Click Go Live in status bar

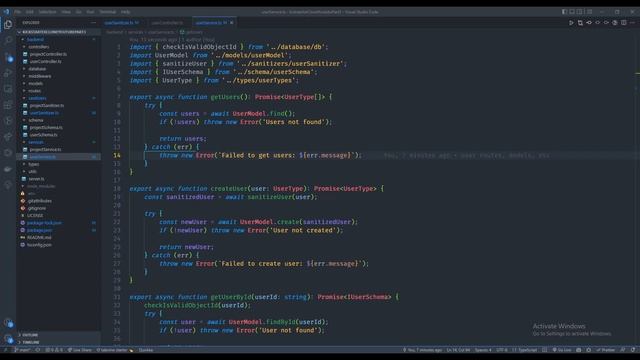[562, 350]
